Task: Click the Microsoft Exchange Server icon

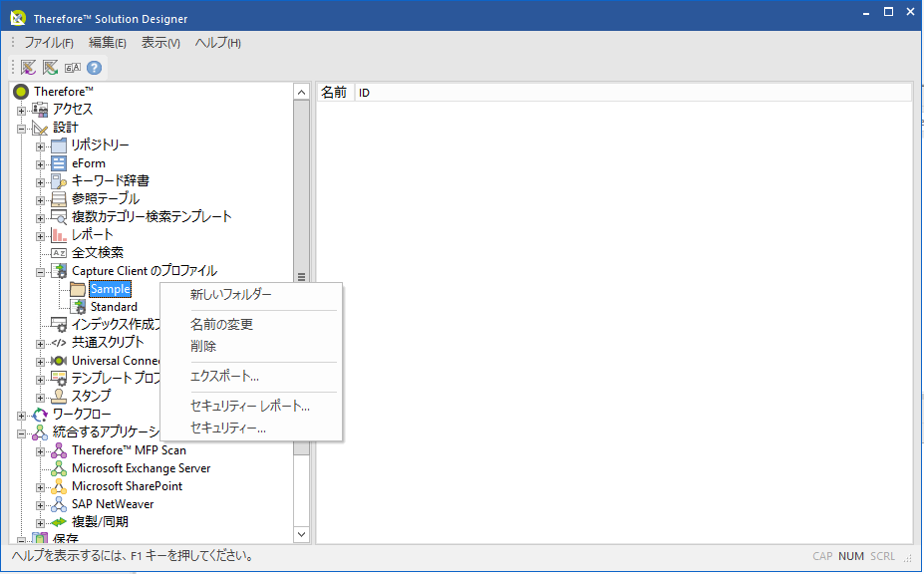Action: coord(59,468)
